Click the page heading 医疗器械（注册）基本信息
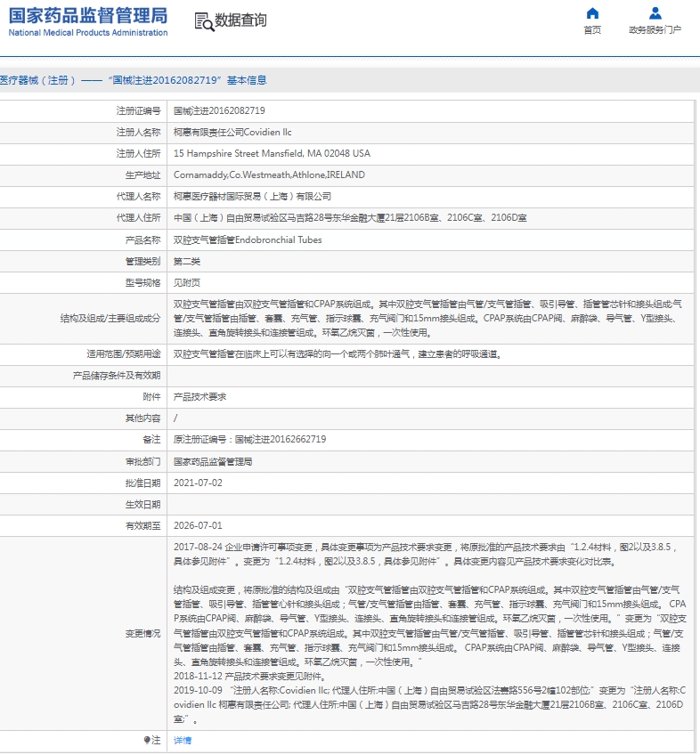Viewport: 700px width, 755px height. [133, 80]
